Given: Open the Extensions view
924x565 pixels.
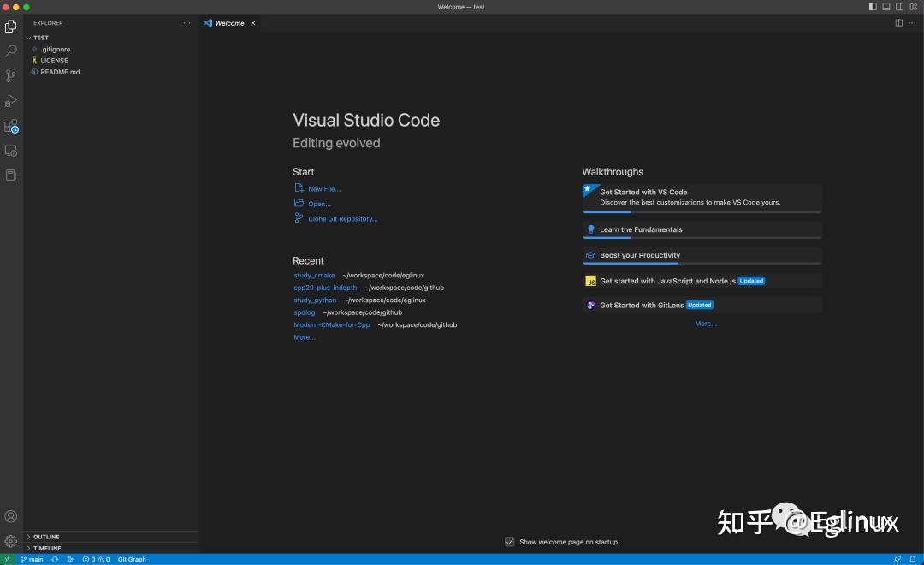Looking at the screenshot, I should pyautogui.click(x=10, y=126).
